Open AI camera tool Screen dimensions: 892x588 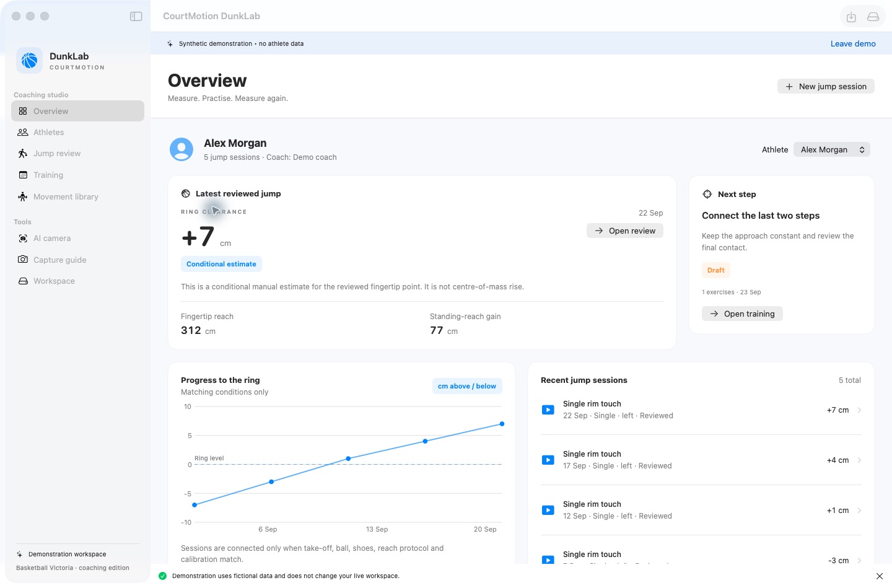click(77, 238)
